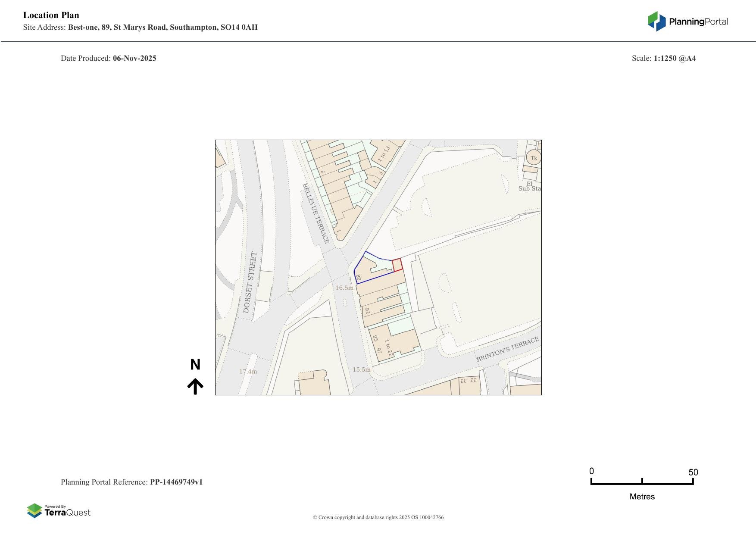This screenshot has height=535, width=756.
Task: Click the Planning Portal Reference PP-14469749v1
Action: tap(131, 482)
